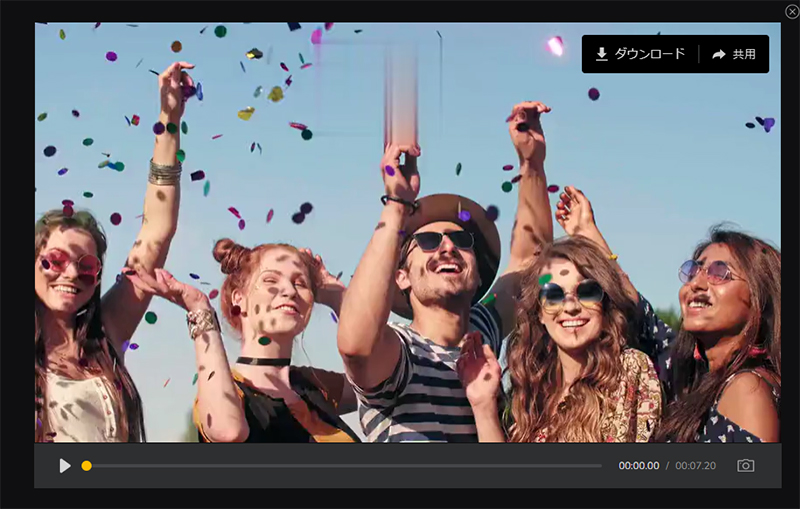800x509 pixels.
Task: Click the total duration 00:07.20 label
Action: [x=695, y=466]
